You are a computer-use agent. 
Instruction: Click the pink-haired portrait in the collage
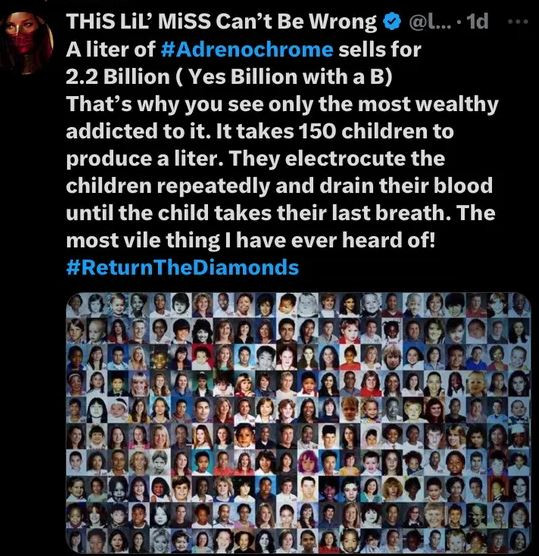[307, 463]
